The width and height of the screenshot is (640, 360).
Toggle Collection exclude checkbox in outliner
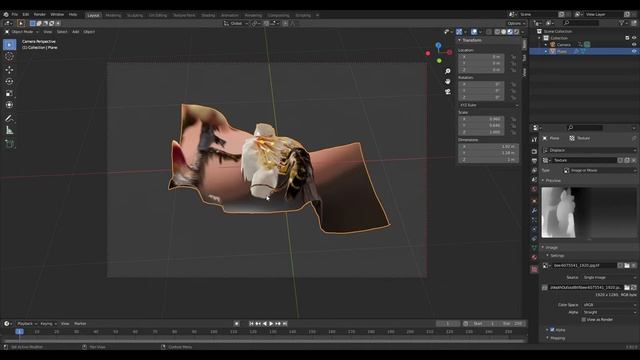point(627,38)
